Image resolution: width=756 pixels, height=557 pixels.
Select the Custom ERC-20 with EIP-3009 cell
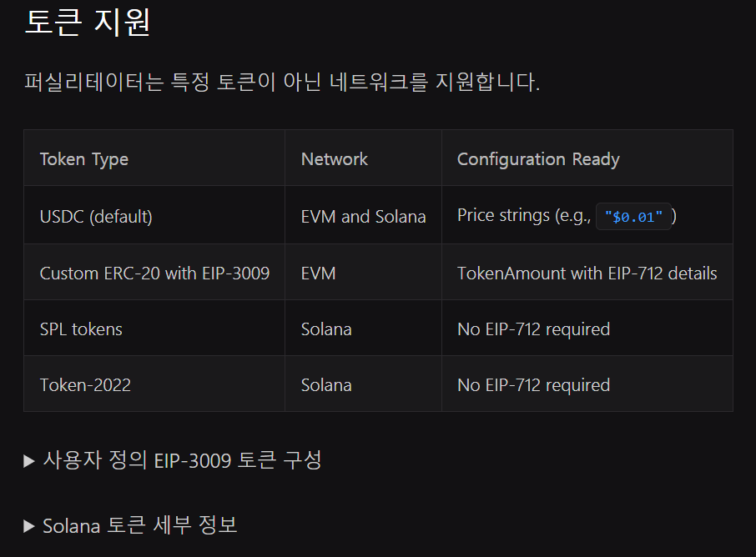click(x=154, y=273)
